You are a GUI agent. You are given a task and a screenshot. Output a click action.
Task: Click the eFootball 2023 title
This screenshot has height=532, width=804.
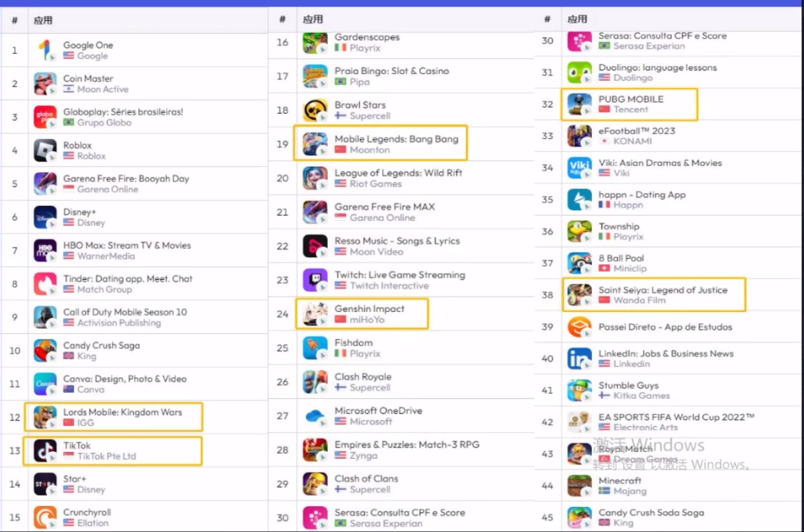click(637, 130)
